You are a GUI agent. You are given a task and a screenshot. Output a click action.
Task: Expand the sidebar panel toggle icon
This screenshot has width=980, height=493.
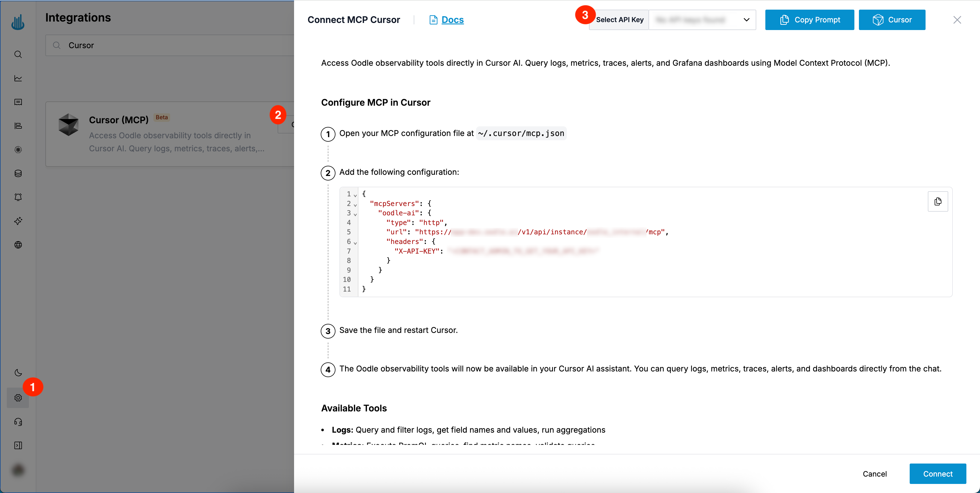point(18,445)
